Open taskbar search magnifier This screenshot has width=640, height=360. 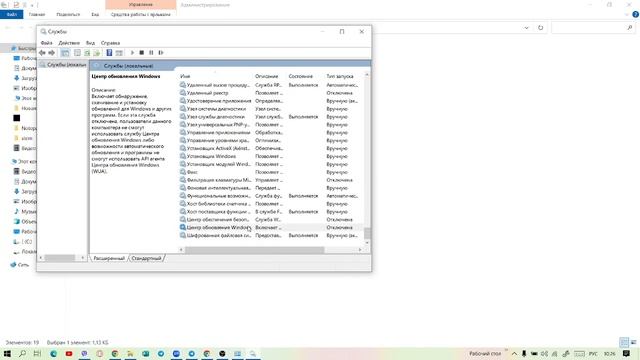pyautogui.click(x=22, y=353)
